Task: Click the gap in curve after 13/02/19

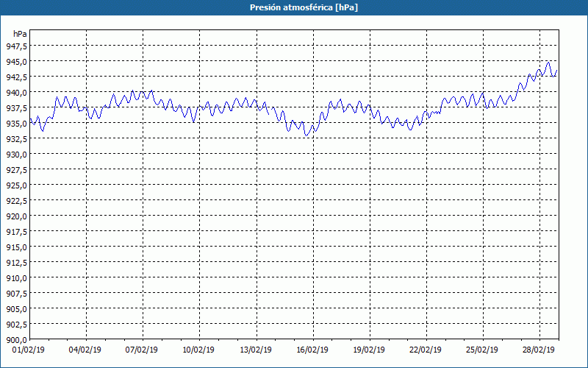Action: pyautogui.click(x=270, y=111)
